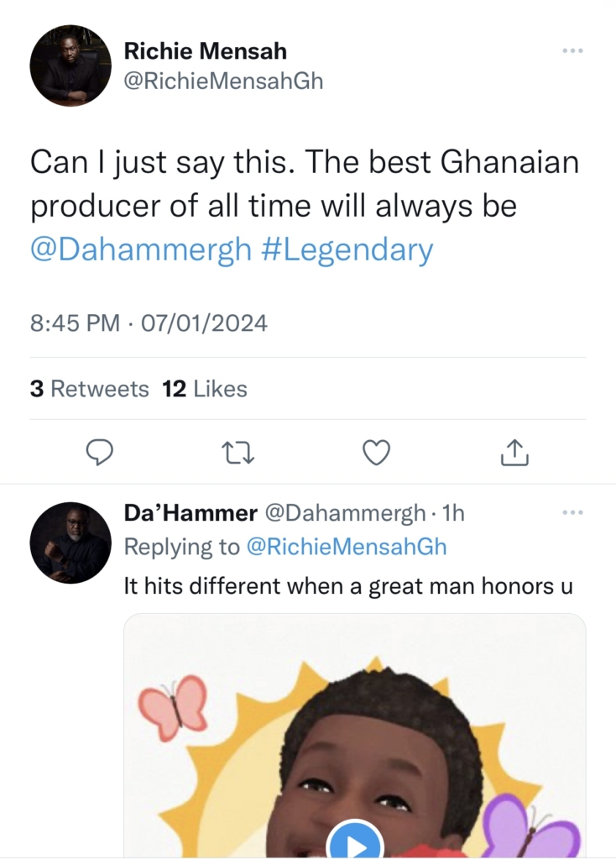
Task: Open @RichieMensahGh in Replying to line
Action: point(346,547)
